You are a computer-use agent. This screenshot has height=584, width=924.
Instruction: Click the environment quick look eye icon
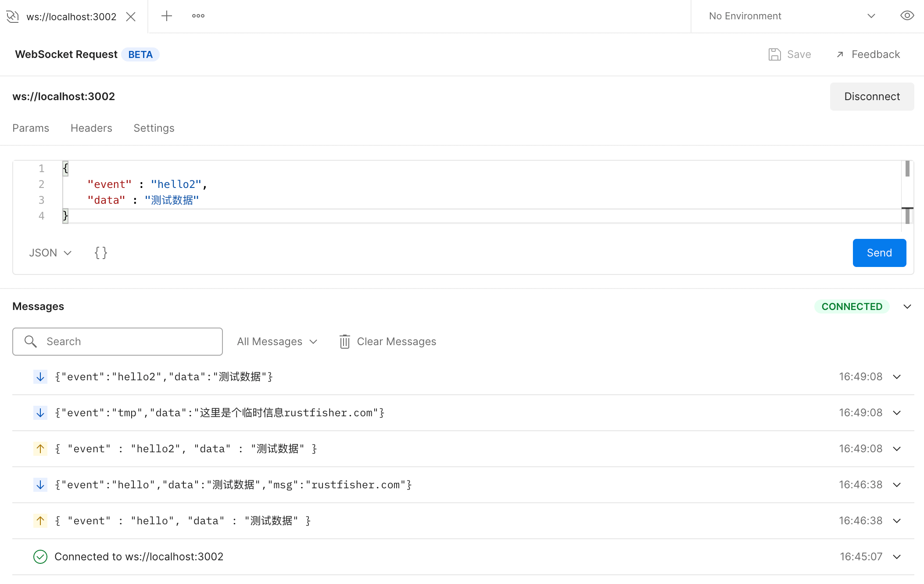pos(907,16)
